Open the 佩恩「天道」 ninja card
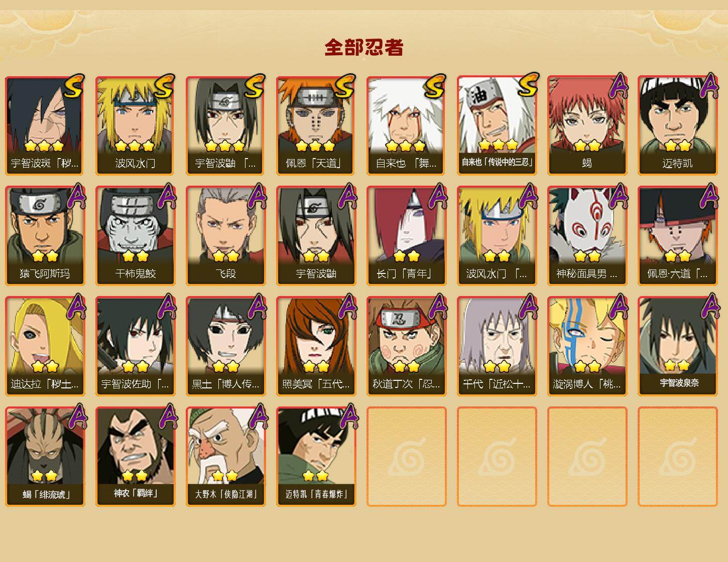Viewport: 728px width, 562px height. click(x=316, y=125)
